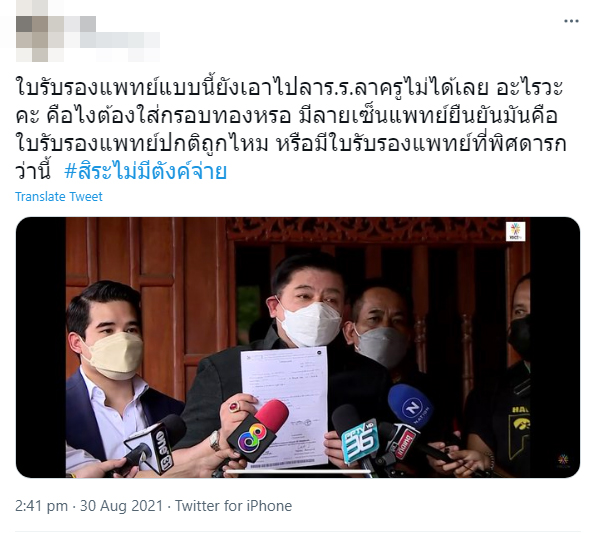This screenshot has height=533, width=595.
Task: Click the red Thairath microphone tag
Action: click(x=404, y=444)
